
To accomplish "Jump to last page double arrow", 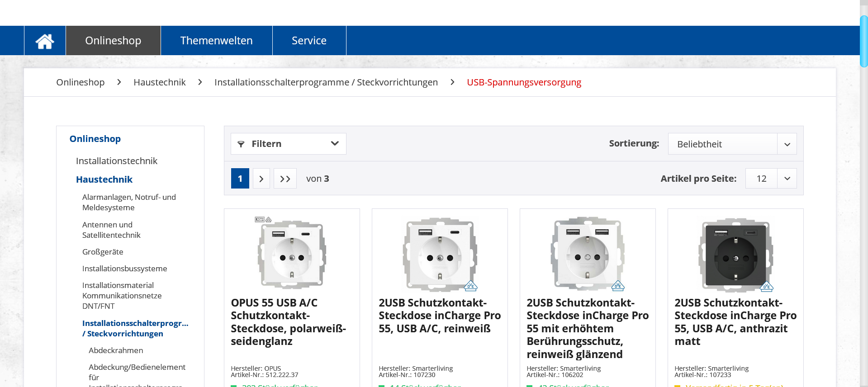I will click(285, 179).
